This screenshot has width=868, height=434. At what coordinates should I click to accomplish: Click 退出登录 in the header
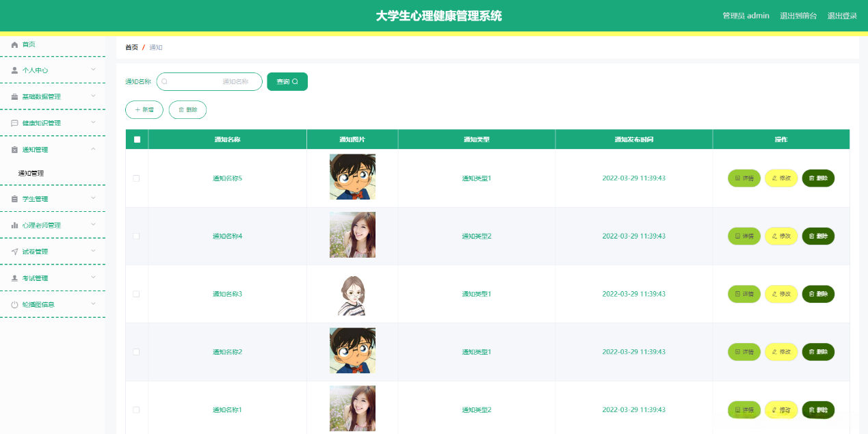(x=842, y=16)
